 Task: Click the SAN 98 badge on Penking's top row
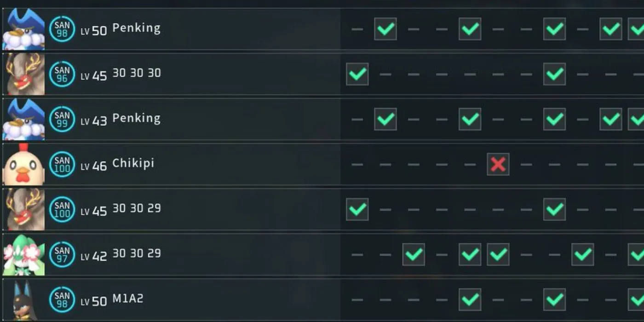[x=62, y=28]
